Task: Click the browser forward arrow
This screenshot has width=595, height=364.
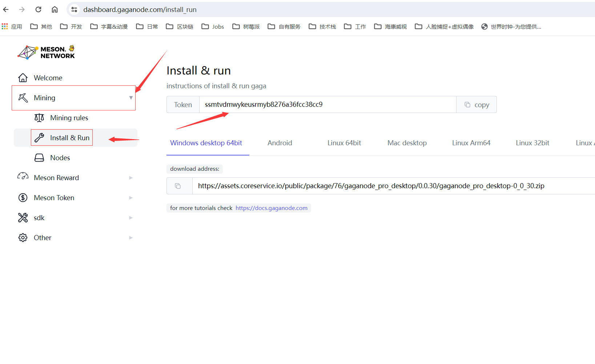Action: [22, 9]
